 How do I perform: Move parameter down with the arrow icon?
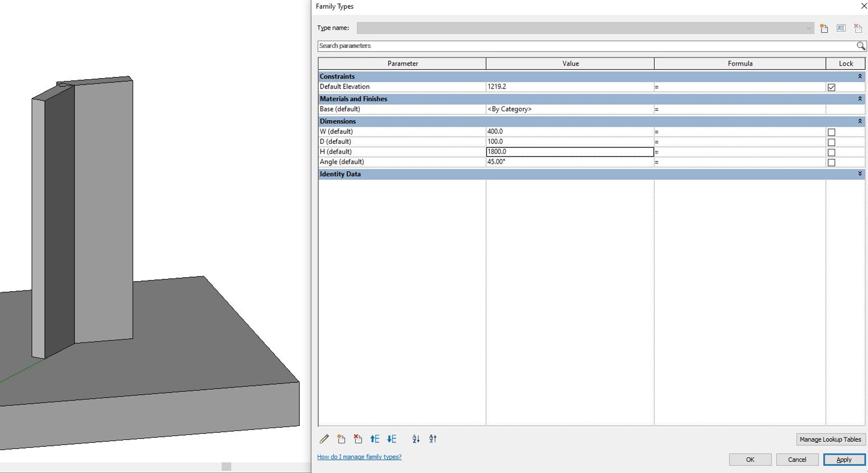[392, 439]
